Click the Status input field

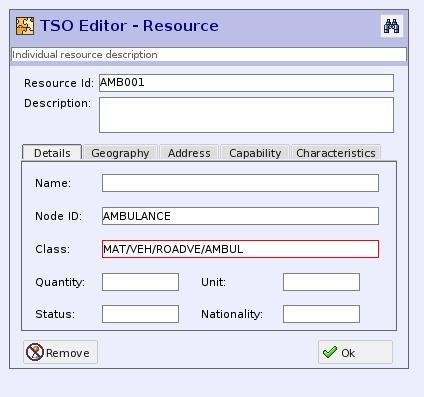tap(140, 314)
